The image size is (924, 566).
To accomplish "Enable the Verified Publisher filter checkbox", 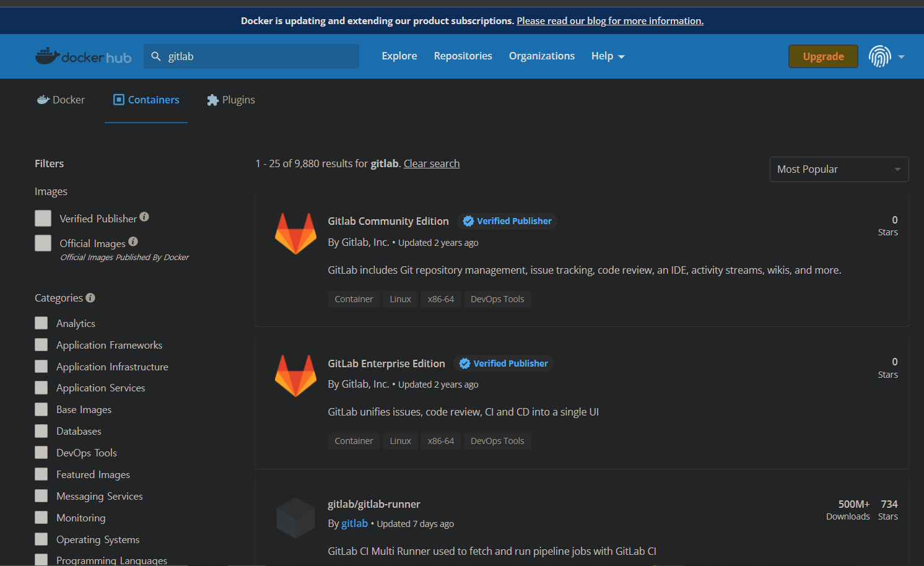I will (x=43, y=218).
